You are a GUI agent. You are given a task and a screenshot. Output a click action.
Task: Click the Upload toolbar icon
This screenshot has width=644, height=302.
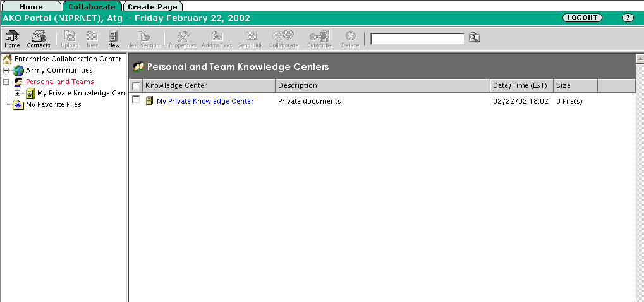(70, 38)
